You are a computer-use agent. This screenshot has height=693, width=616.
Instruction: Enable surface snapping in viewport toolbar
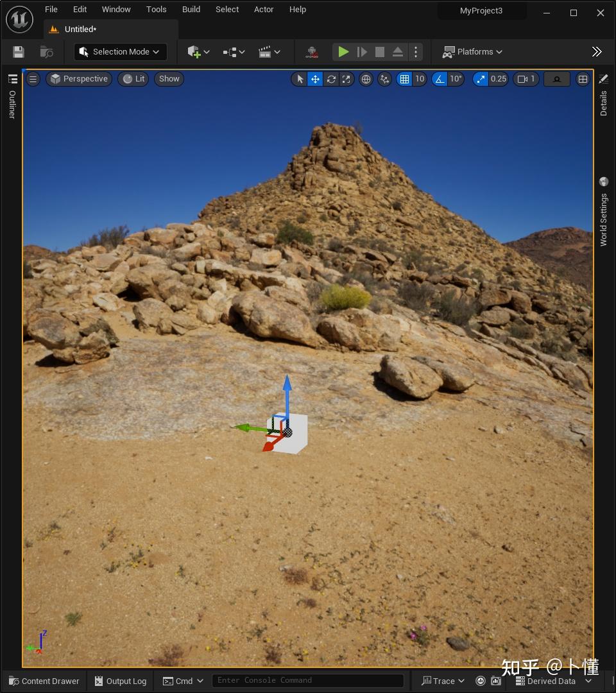pyautogui.click(x=384, y=79)
